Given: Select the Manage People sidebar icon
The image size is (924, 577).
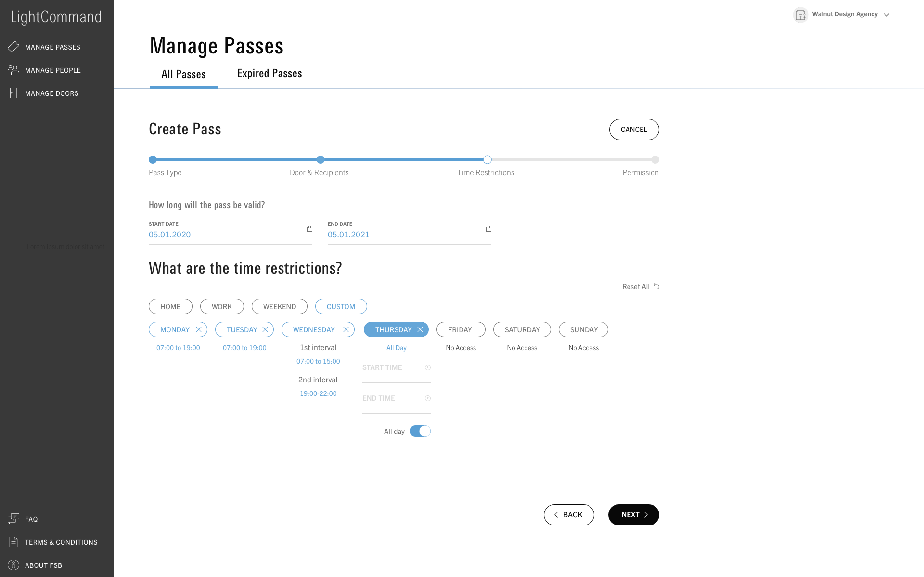Looking at the screenshot, I should [x=13, y=69].
